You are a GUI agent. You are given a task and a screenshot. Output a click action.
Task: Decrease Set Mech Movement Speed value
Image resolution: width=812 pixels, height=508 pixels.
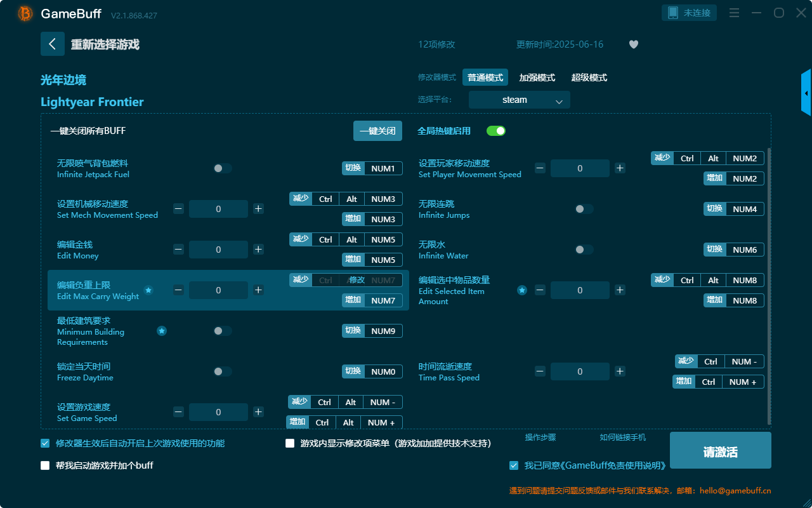point(178,209)
